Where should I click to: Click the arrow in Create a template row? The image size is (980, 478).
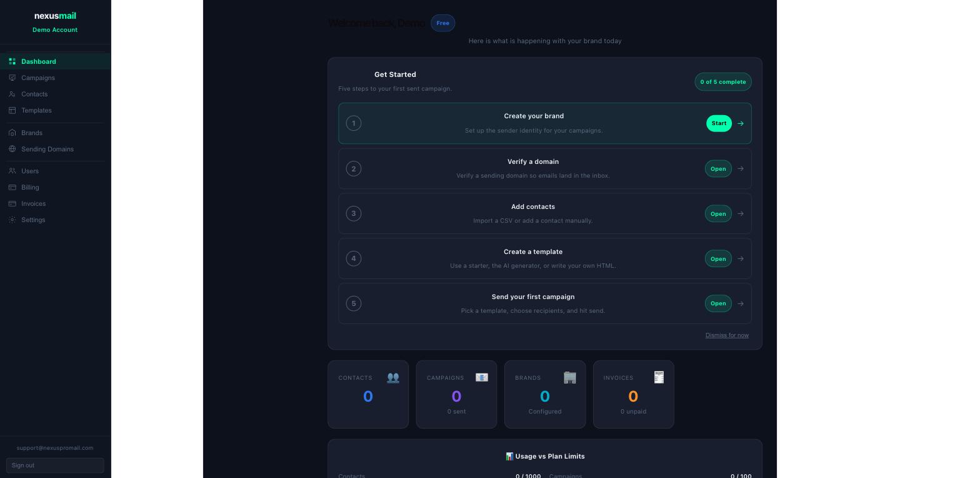pyautogui.click(x=741, y=258)
